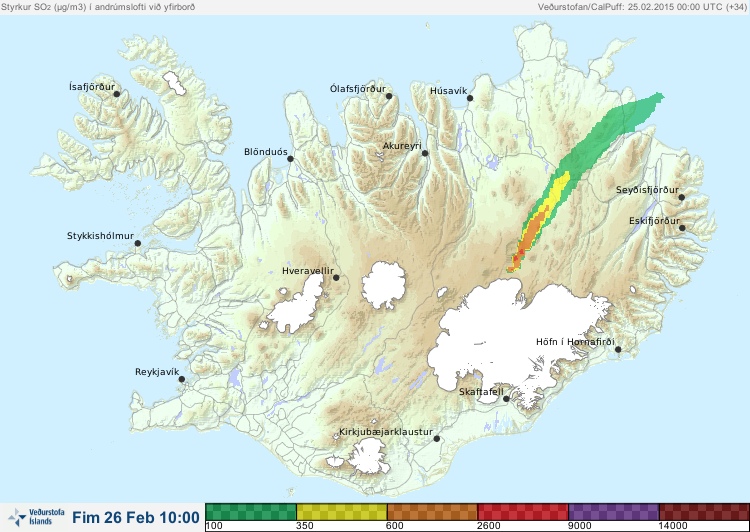Screen dimensions: 750x532
Task: Click the green 100 legend swatch
Action: [251, 511]
